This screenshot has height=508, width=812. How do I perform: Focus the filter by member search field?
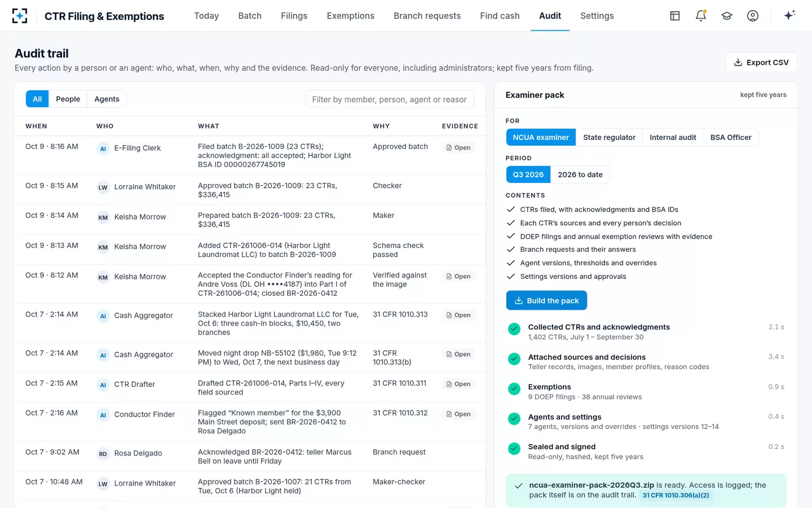390,99
